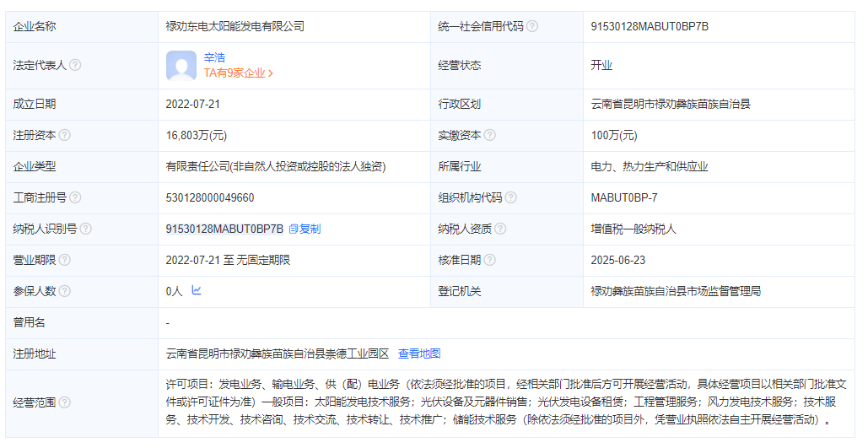The height and width of the screenshot is (448, 868).
Task: Open trend chart icon beside 0人
Action: (x=197, y=290)
